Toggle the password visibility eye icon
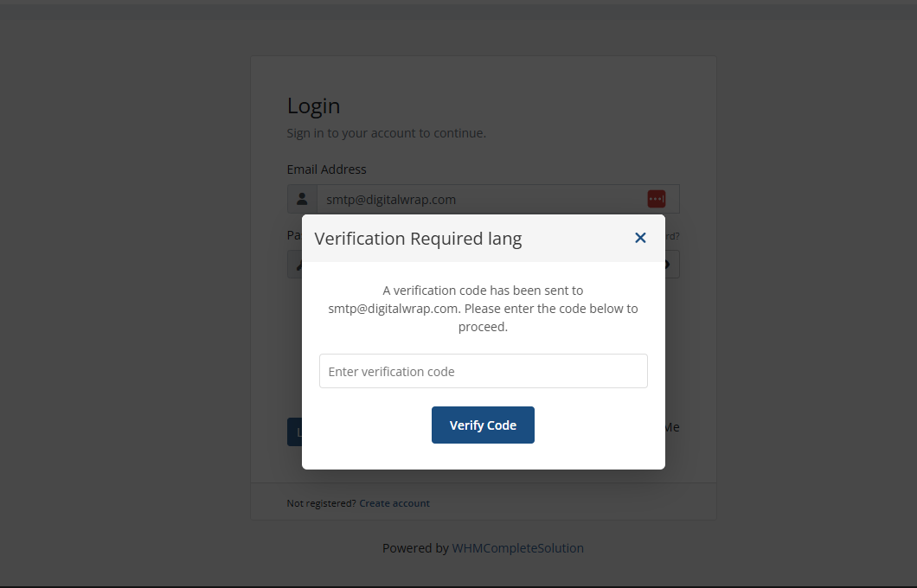 click(x=668, y=265)
